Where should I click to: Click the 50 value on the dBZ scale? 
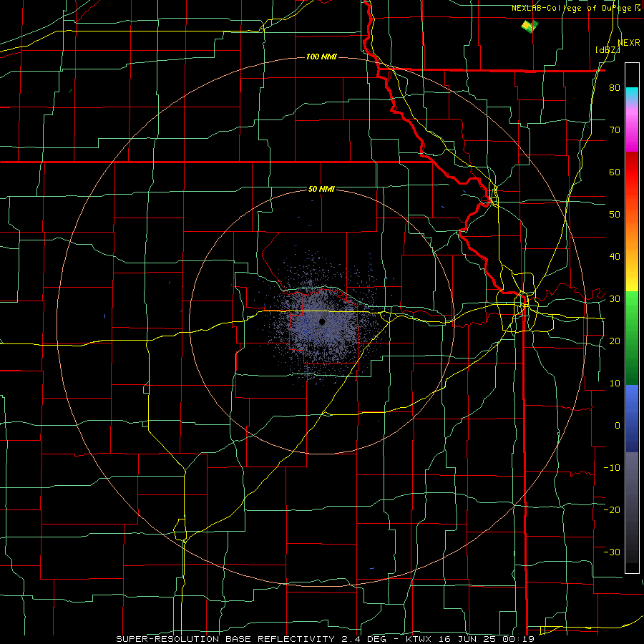point(615,214)
